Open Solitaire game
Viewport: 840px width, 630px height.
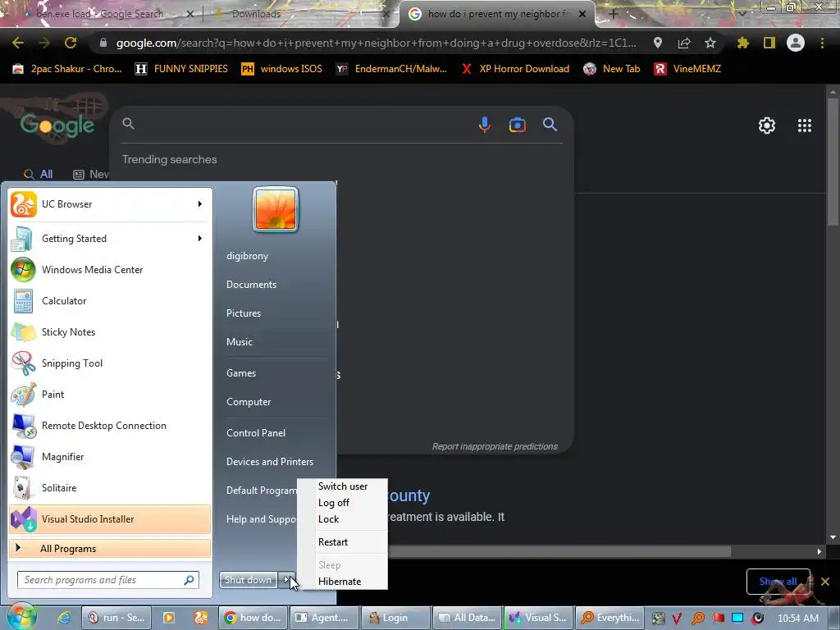coord(110,487)
